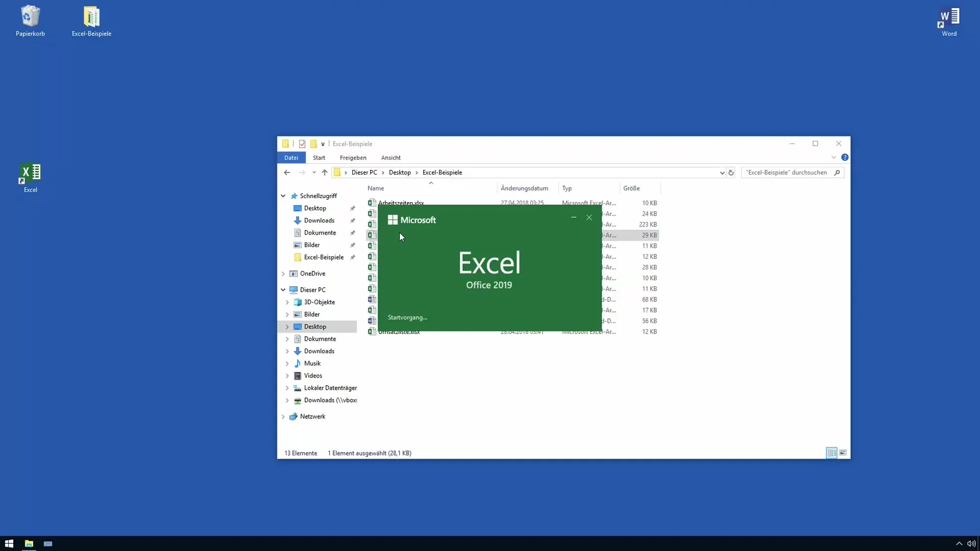The image size is (980, 551).
Task: Click the Excel application icon on desktop
Action: coord(30,173)
